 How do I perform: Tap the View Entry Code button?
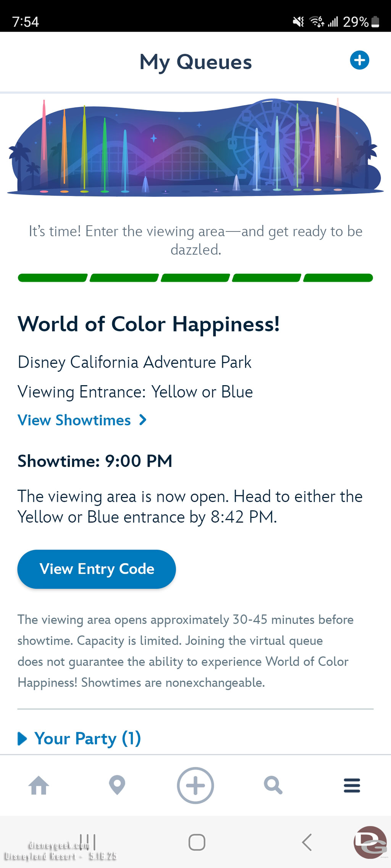click(x=97, y=569)
